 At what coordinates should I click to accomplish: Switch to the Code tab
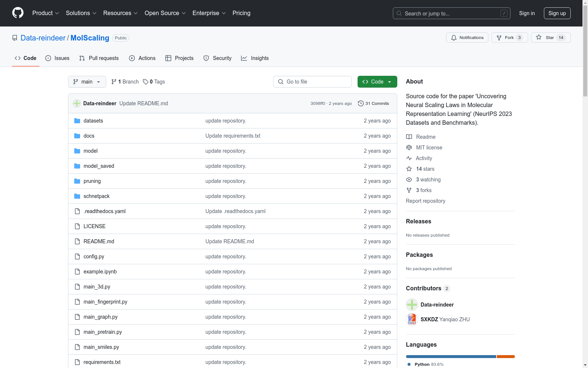pos(26,58)
